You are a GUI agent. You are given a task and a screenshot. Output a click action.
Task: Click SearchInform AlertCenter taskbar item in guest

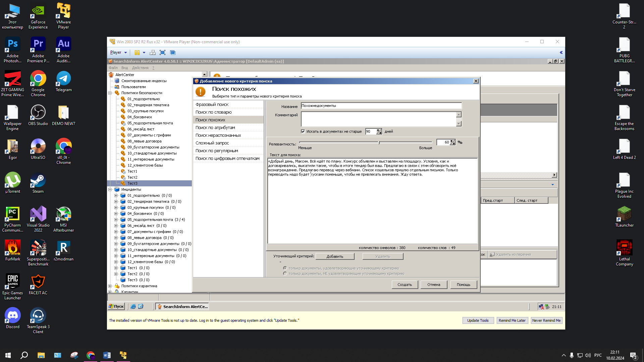(182, 306)
